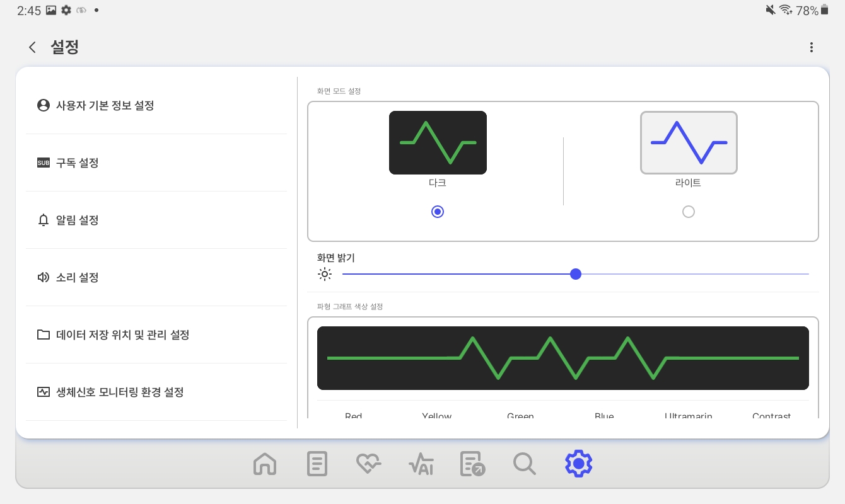Click the user profile icon beside 사용자 기본 정보 설정

click(44, 105)
